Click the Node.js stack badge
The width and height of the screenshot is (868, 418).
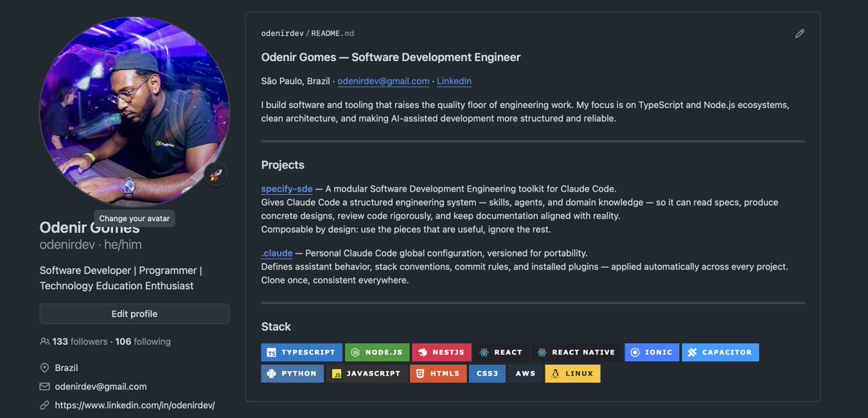pyautogui.click(x=377, y=353)
